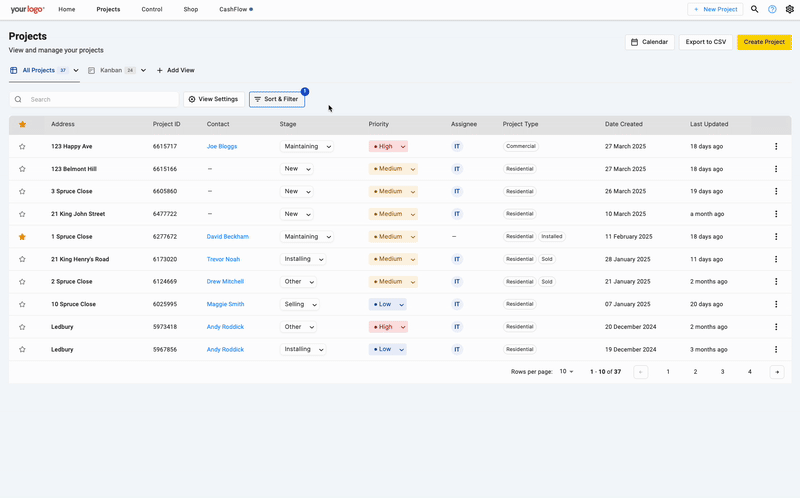Open three-dot menu for 10 Spruce Close
Screen dimensions: 800x498
click(x=776, y=304)
